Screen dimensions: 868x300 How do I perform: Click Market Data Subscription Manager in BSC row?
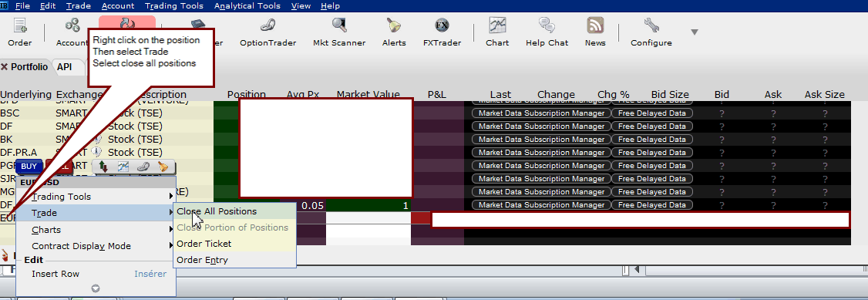click(x=541, y=113)
